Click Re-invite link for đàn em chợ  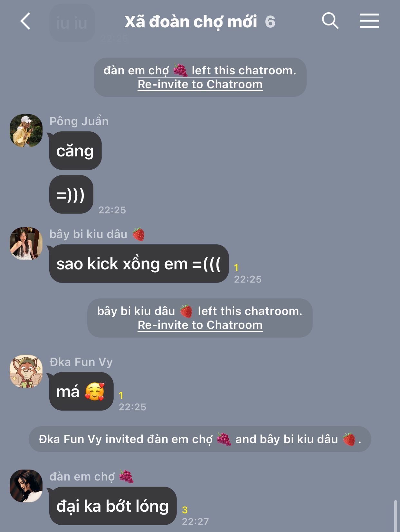(x=200, y=84)
